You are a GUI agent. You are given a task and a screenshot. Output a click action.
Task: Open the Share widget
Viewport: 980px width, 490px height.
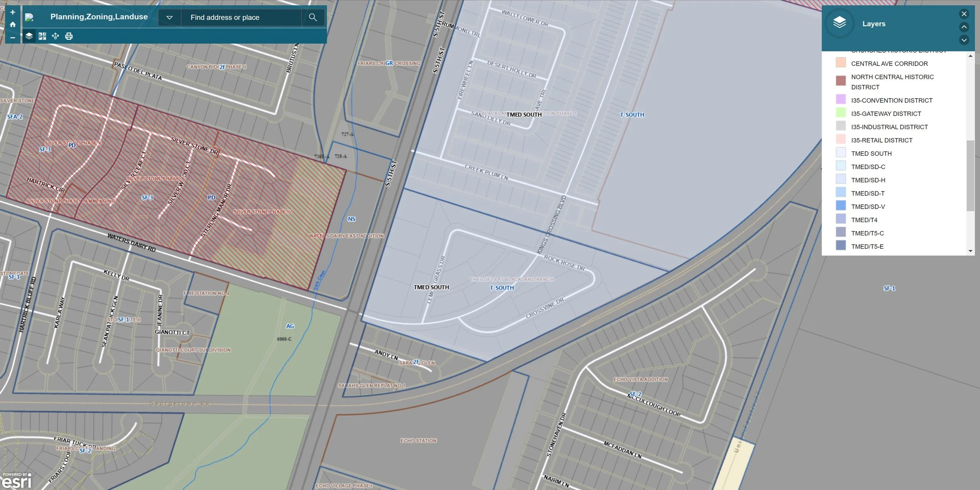[55, 36]
